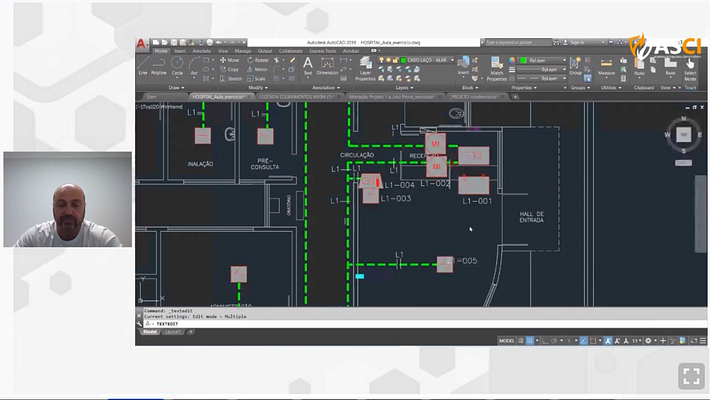Toggle object snap square icon
The height and width of the screenshot is (400, 710).
(593, 341)
